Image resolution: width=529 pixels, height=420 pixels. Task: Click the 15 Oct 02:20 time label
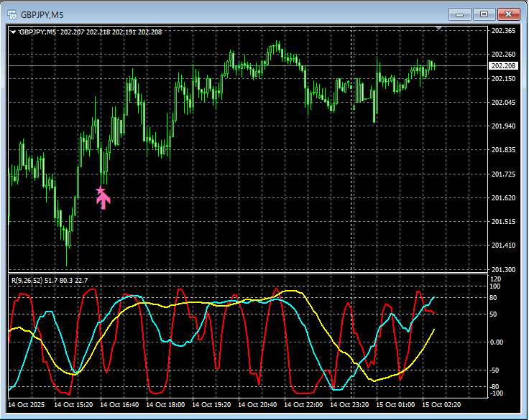pyautogui.click(x=441, y=404)
